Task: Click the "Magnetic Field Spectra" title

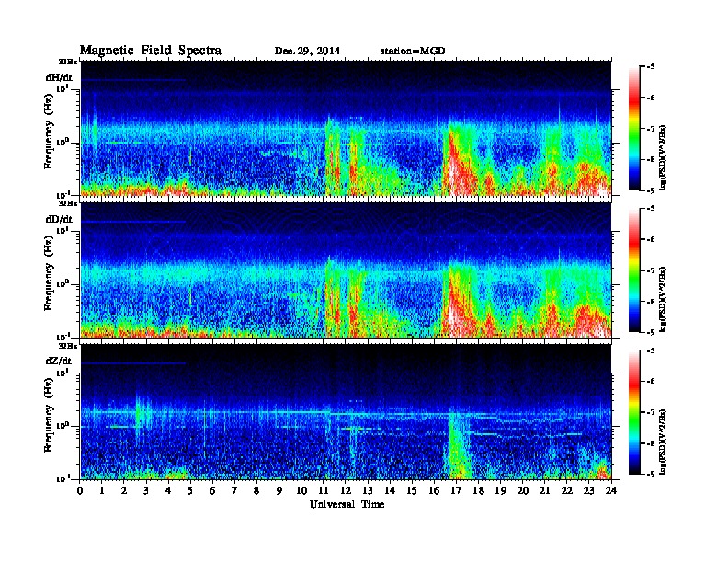Action: tap(151, 51)
